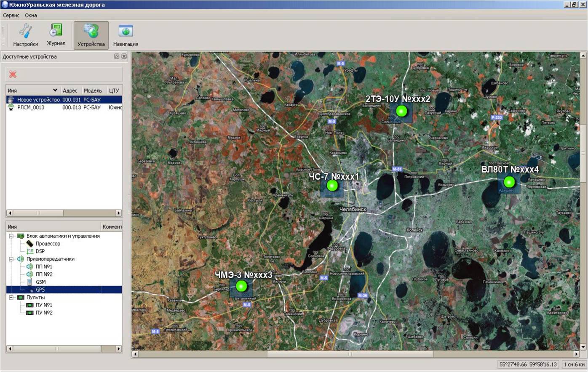The width and height of the screenshot is (588, 372).
Task: Click the red X delete device icon
Action: point(13,74)
